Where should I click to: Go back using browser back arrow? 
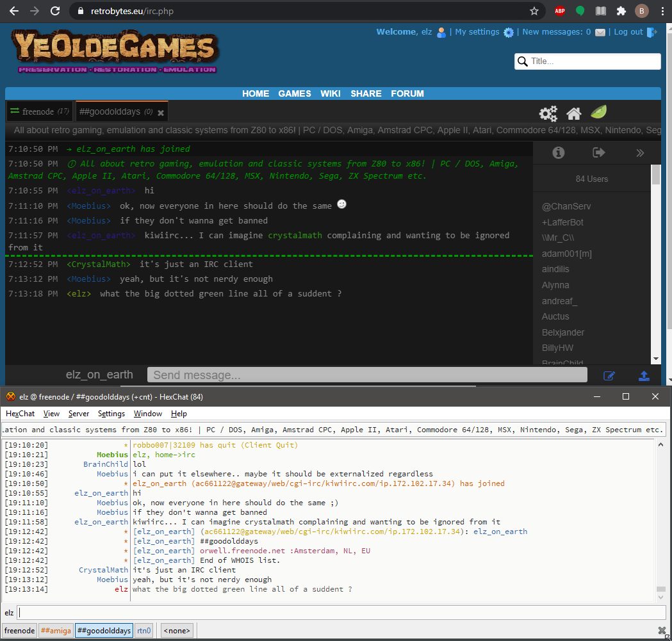coord(13,11)
